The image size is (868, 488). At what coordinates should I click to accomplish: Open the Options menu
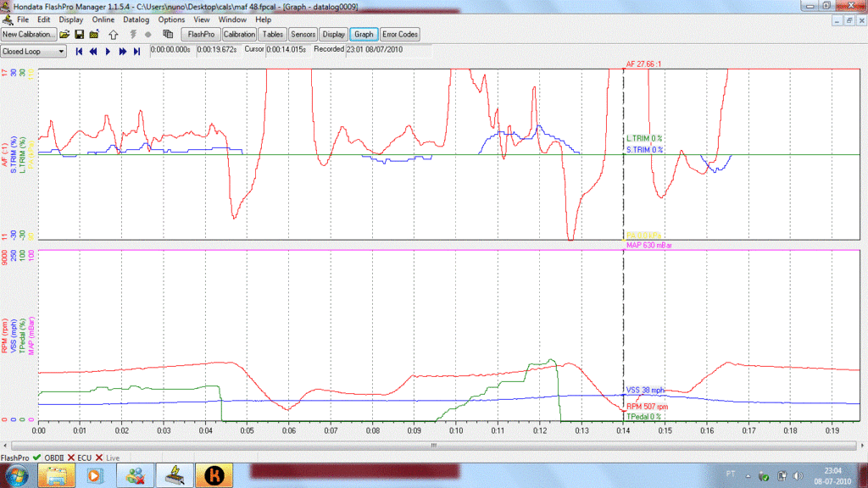(171, 19)
